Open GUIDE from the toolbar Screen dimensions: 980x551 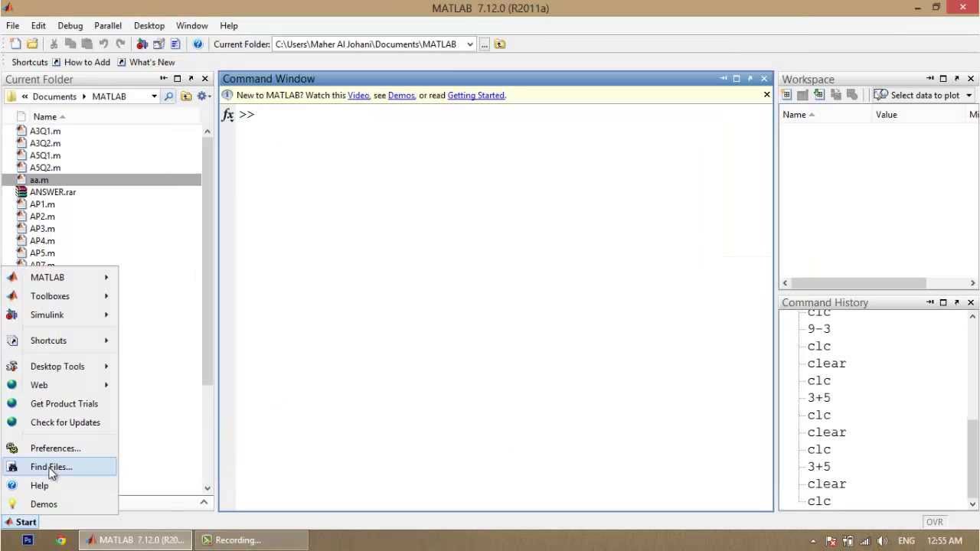pyautogui.click(x=158, y=44)
